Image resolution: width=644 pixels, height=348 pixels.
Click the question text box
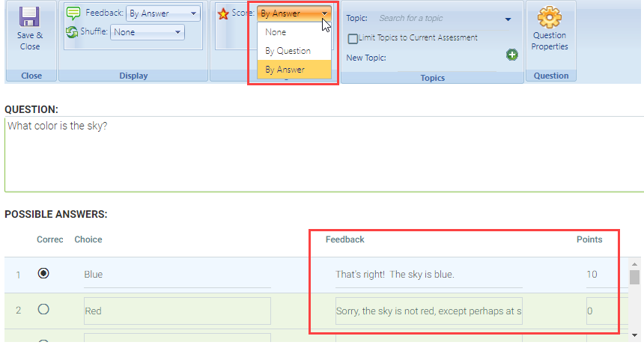[x=324, y=154]
